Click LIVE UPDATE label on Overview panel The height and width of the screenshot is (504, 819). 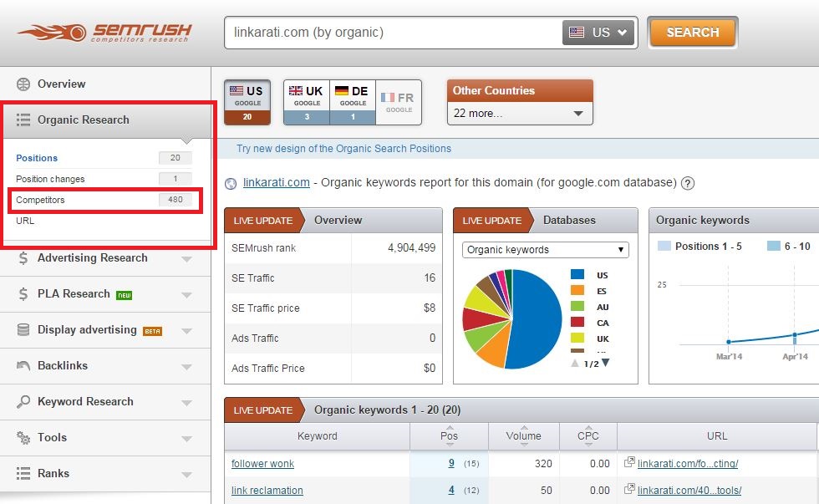click(x=262, y=221)
